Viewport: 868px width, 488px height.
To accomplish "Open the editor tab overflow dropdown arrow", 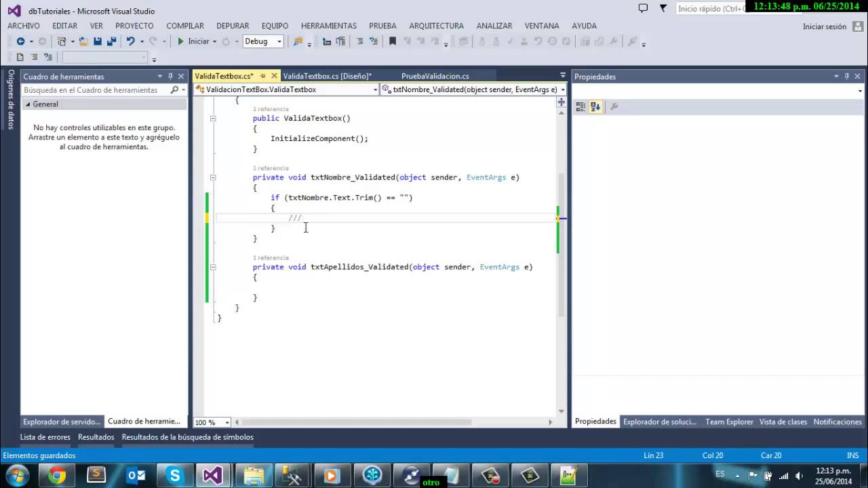I will (x=562, y=75).
